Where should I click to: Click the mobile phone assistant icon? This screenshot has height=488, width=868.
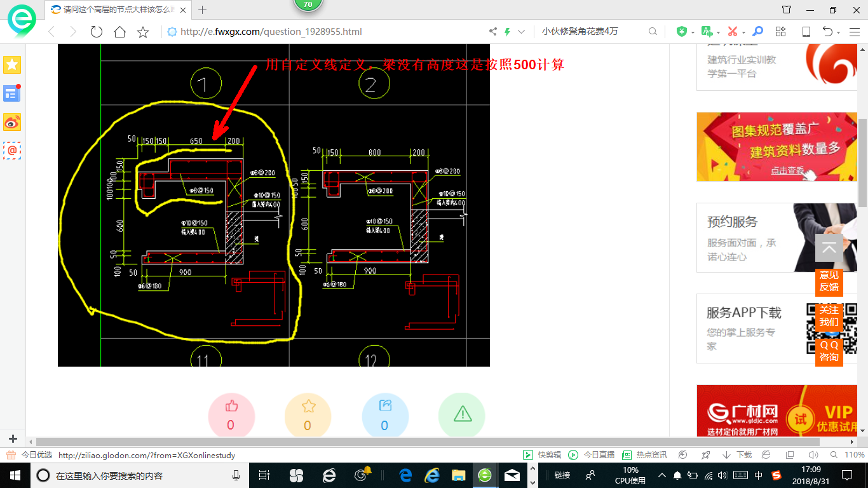(x=806, y=31)
